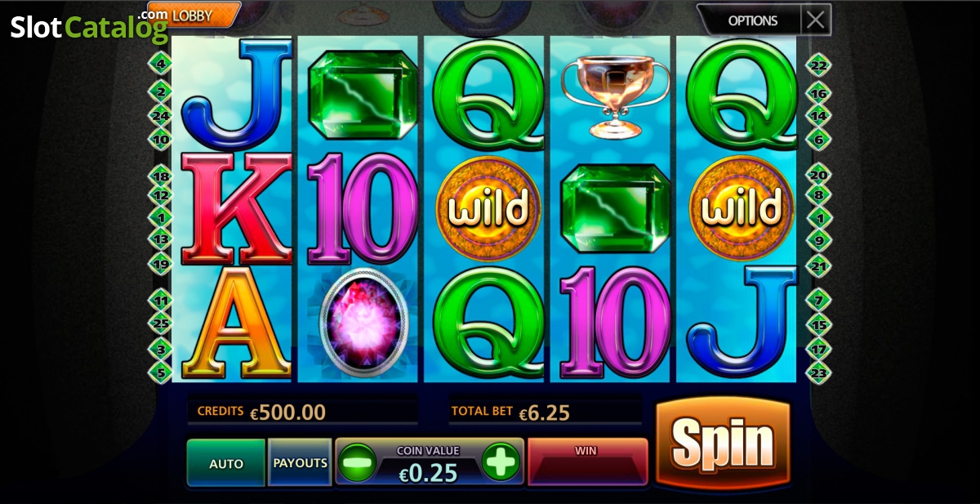Image resolution: width=980 pixels, height=504 pixels.
Task: Open the OPTIONS menu
Action: [752, 20]
